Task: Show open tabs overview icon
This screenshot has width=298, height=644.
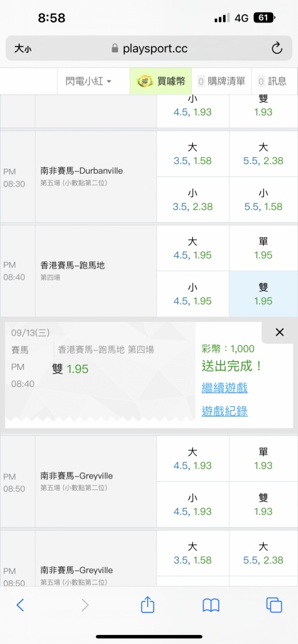Action: (x=274, y=605)
